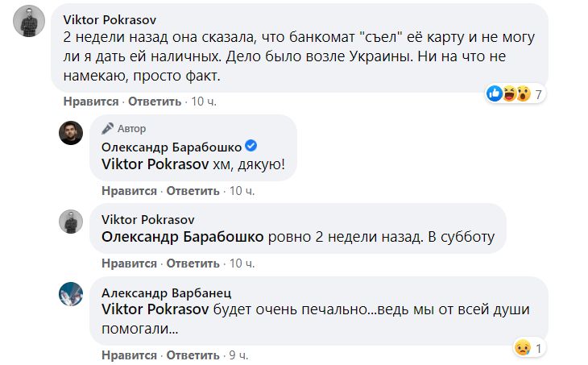This screenshot has height=365, width=588.
Task: Reply to Александр Варбанец's comment
Action: coord(193,354)
